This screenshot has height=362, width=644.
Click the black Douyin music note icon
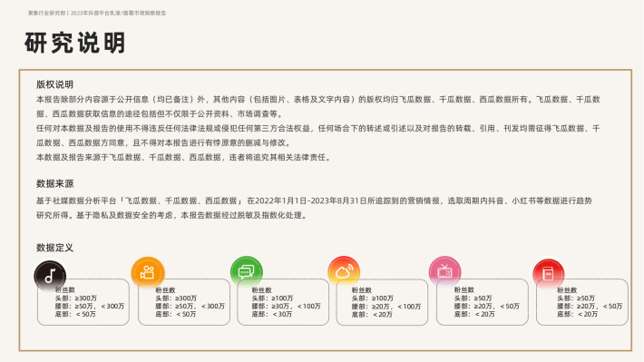pyautogui.click(x=50, y=276)
